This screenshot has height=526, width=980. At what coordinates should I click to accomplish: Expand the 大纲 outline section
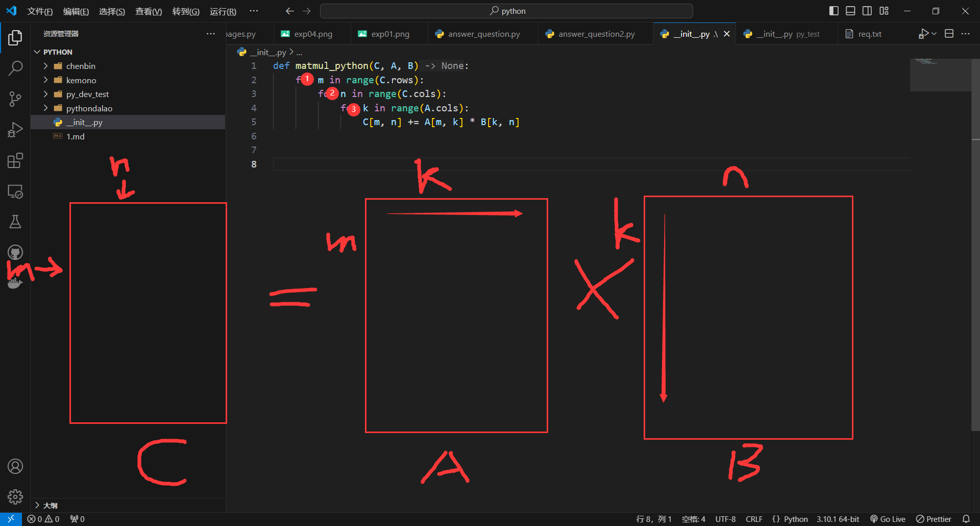(50, 505)
